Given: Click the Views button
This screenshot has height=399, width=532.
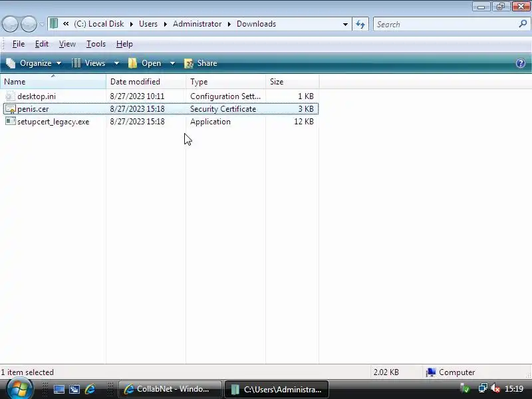Looking at the screenshot, I should coord(89,63).
